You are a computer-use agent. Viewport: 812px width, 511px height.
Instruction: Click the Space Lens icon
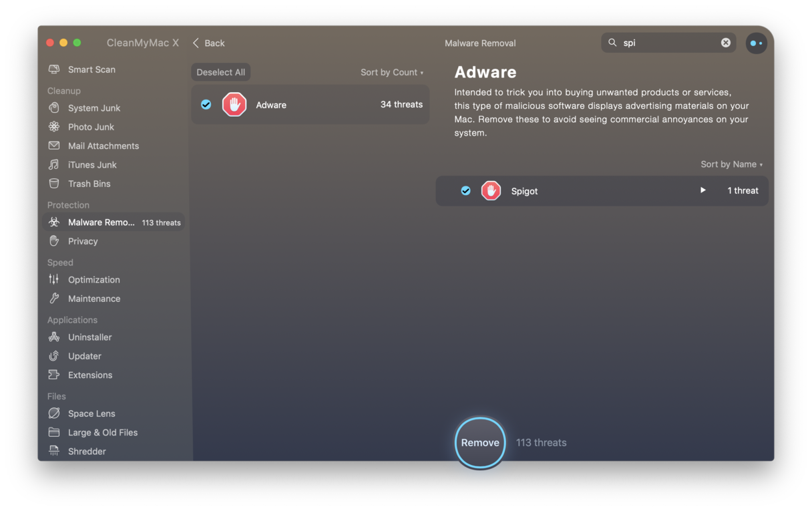point(54,413)
